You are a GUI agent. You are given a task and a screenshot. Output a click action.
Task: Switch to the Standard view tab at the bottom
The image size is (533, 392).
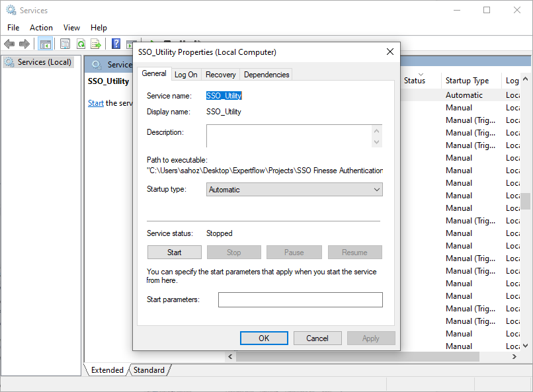coord(149,370)
